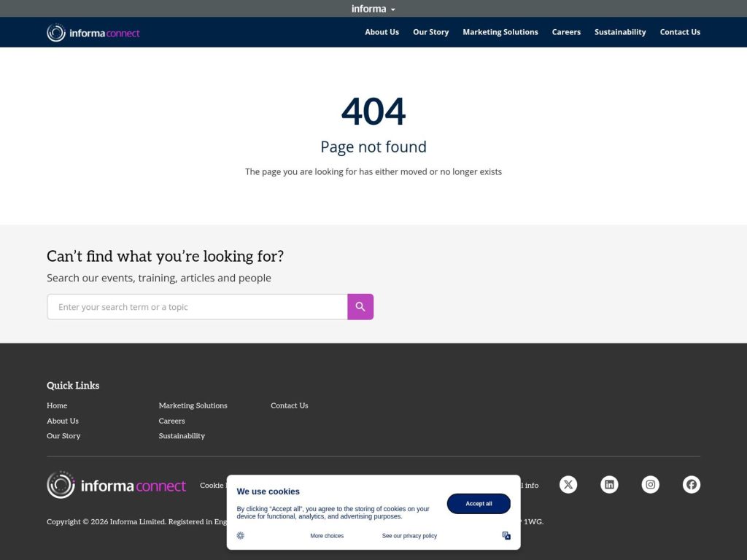Click the search magnifier button
The width and height of the screenshot is (747, 560).
click(x=360, y=306)
